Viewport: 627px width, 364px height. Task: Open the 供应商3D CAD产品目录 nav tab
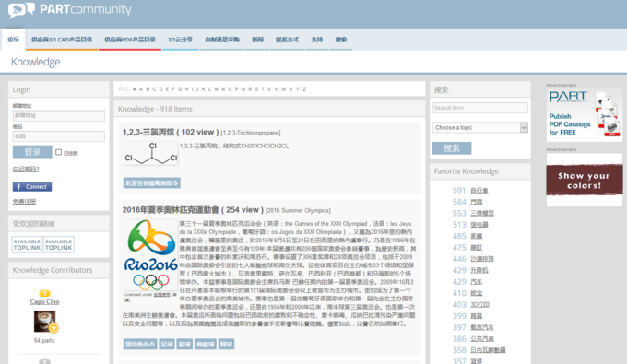(x=62, y=40)
